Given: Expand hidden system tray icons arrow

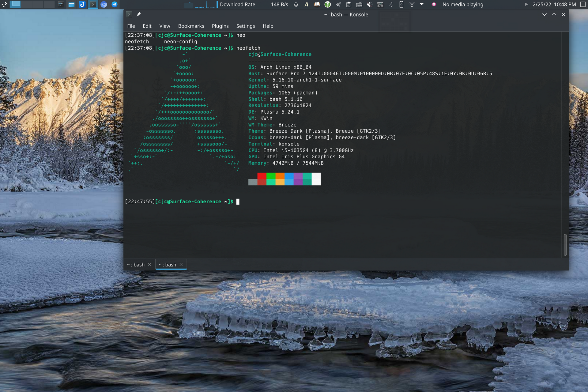Looking at the screenshot, I should point(422,4).
